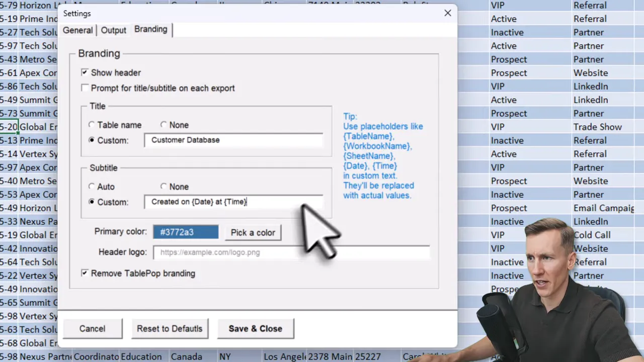Click Reset to Defaults

point(170,328)
